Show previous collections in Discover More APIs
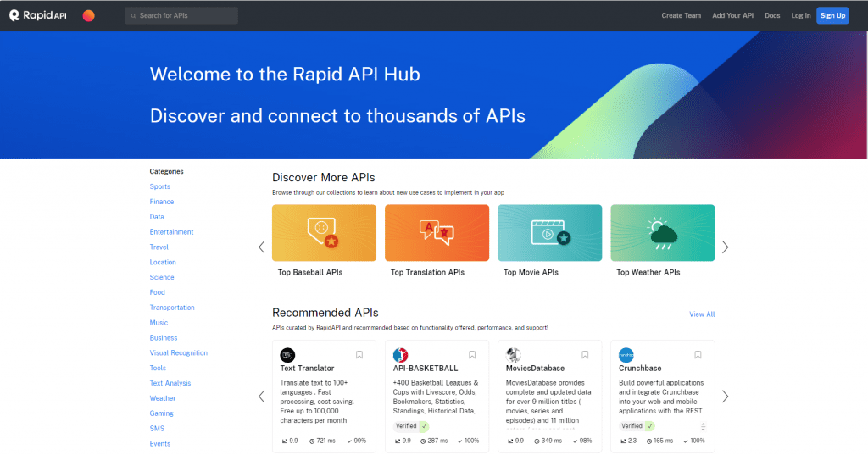The height and width of the screenshot is (455, 868). (262, 247)
